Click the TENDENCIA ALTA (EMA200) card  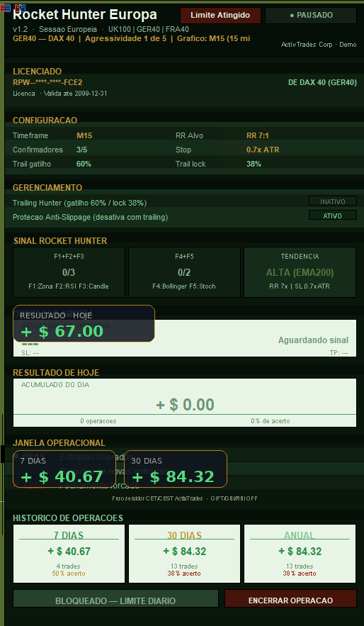point(300,272)
